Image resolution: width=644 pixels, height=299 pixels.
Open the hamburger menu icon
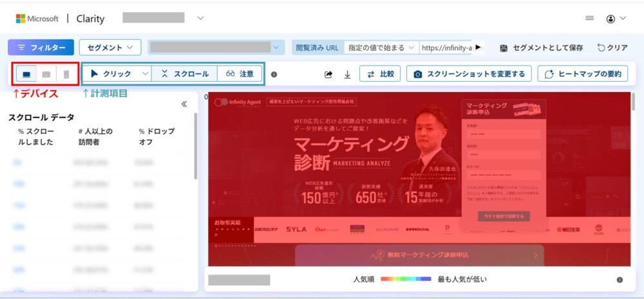tap(589, 18)
